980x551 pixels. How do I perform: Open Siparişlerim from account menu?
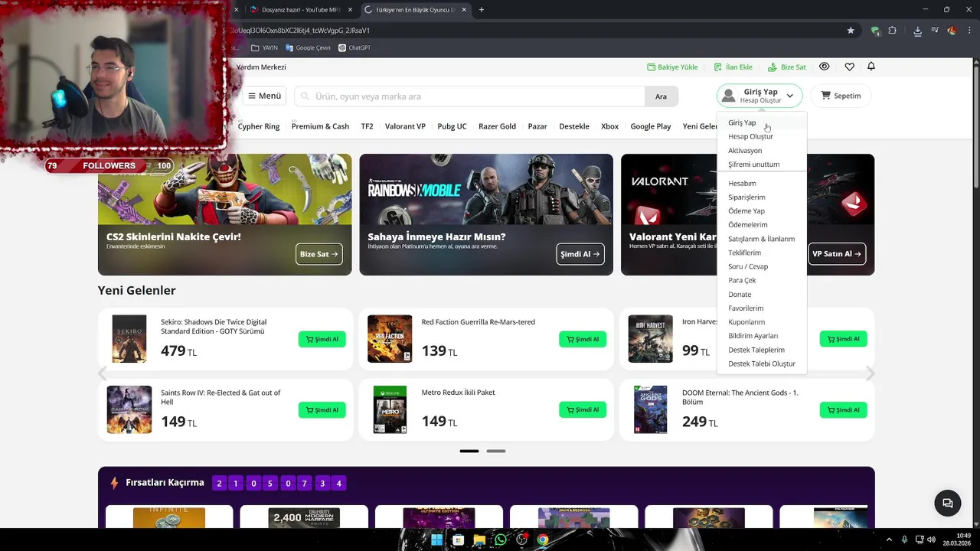point(746,197)
